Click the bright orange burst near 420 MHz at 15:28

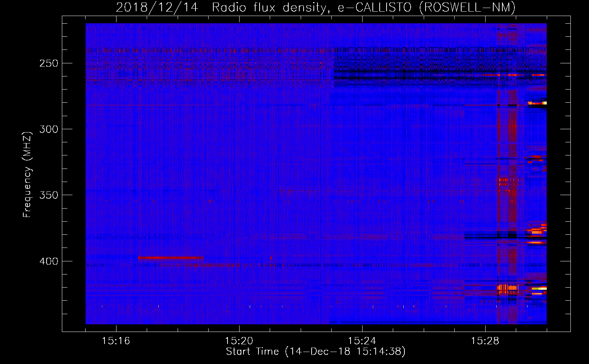tap(507, 289)
